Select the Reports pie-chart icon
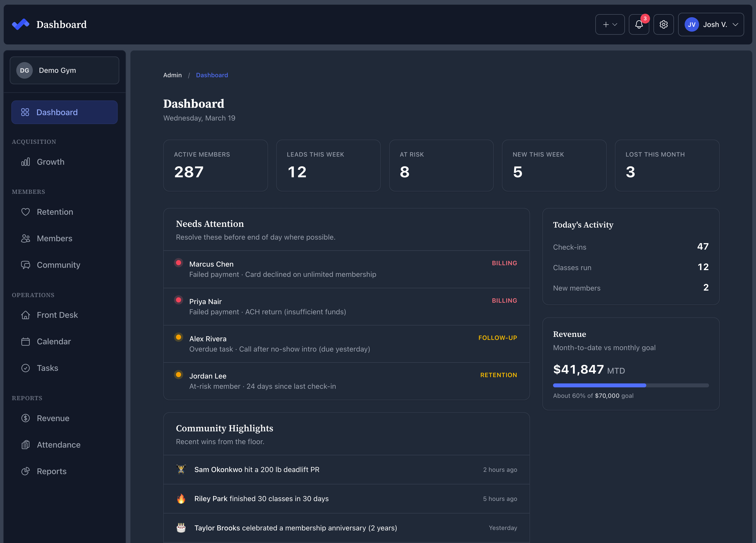The image size is (756, 543). [26, 471]
